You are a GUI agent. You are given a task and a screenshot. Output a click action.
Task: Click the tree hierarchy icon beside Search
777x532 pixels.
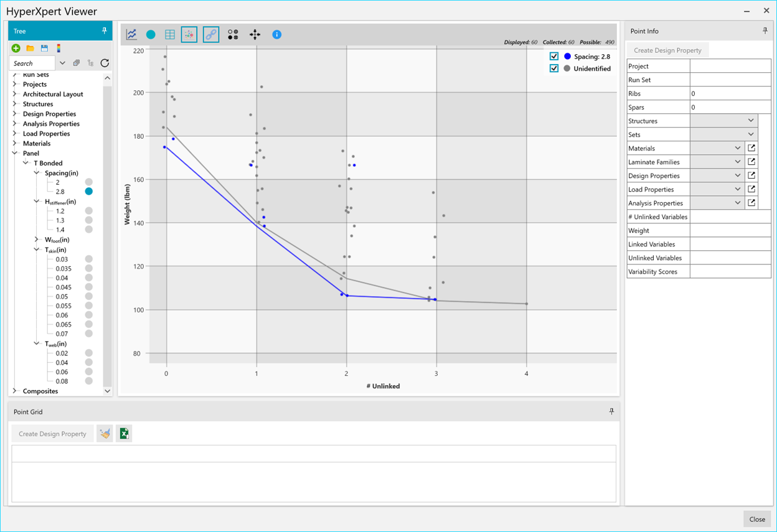tap(90, 63)
